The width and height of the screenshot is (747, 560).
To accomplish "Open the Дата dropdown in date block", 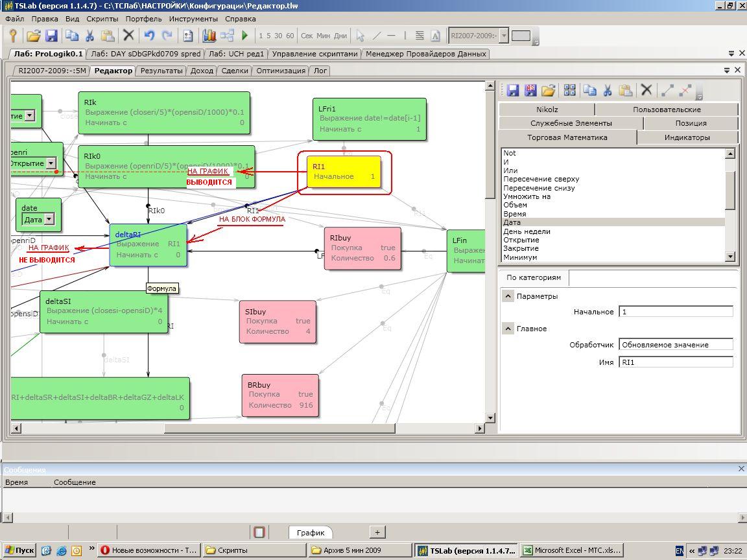I will (x=49, y=220).
